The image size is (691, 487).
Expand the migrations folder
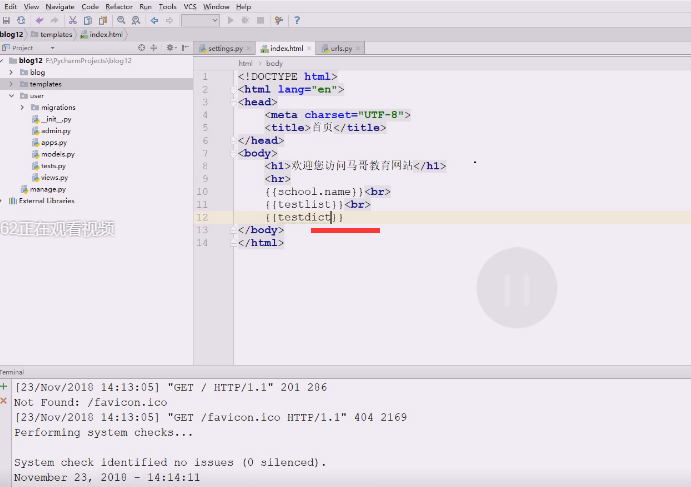(x=22, y=107)
